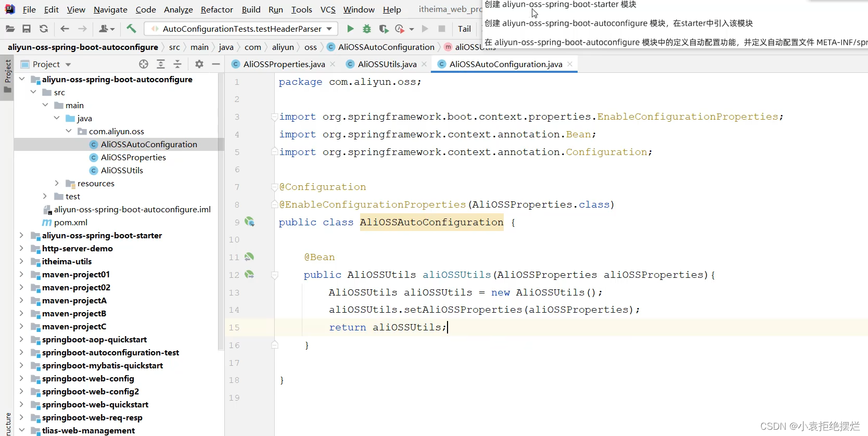Open the user/code-with-me icon menu
Screen dimensions: 868x436
coord(107,29)
